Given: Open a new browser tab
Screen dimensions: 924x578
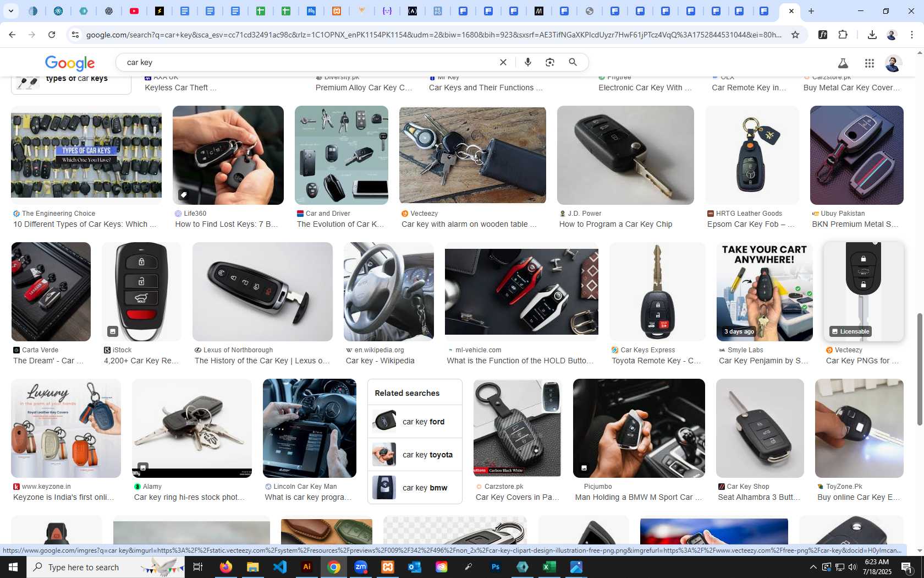Looking at the screenshot, I should [x=811, y=11].
